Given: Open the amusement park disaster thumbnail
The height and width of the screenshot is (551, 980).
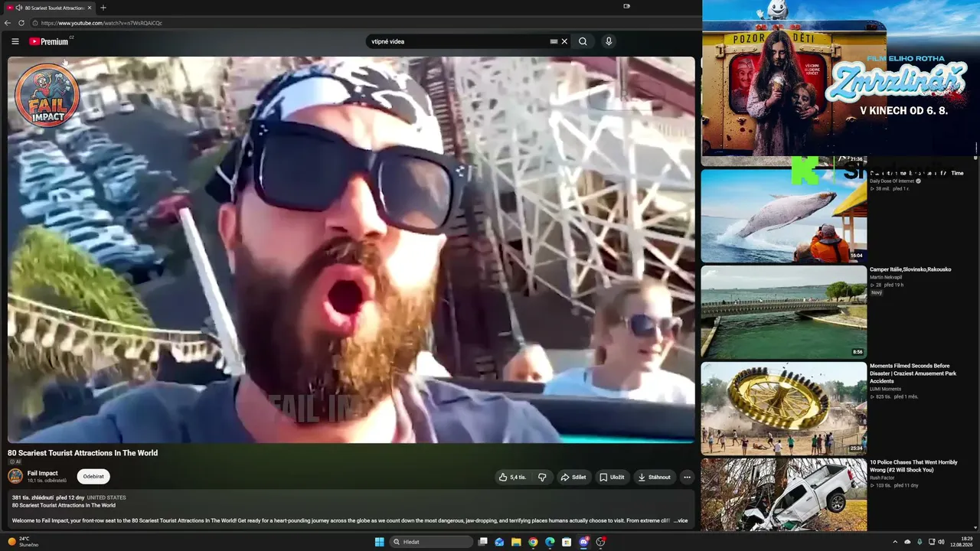Looking at the screenshot, I should [784, 409].
